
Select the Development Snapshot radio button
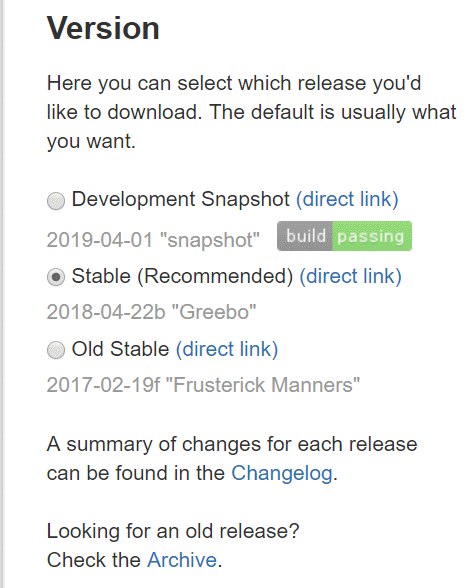56,201
